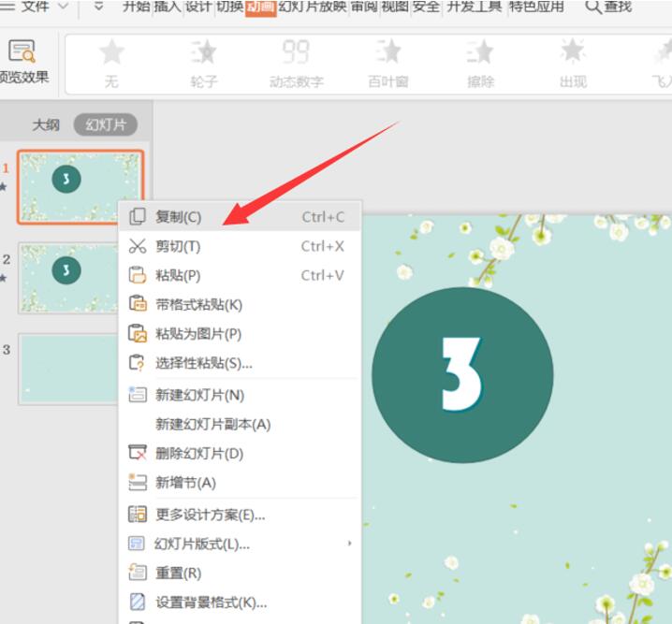Open the 幻灯片放映 ribbon tab
Image resolution: width=672 pixels, height=624 pixels.
[313, 7]
